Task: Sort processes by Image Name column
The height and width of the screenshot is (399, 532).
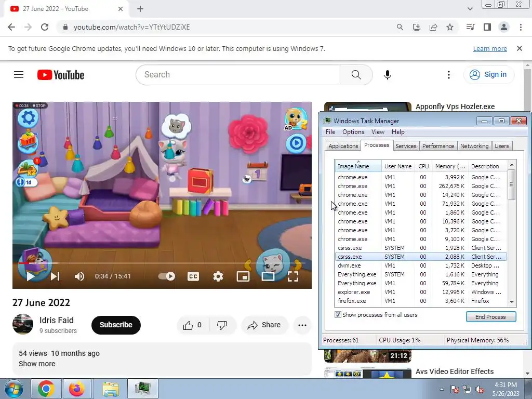Action: coord(358,166)
